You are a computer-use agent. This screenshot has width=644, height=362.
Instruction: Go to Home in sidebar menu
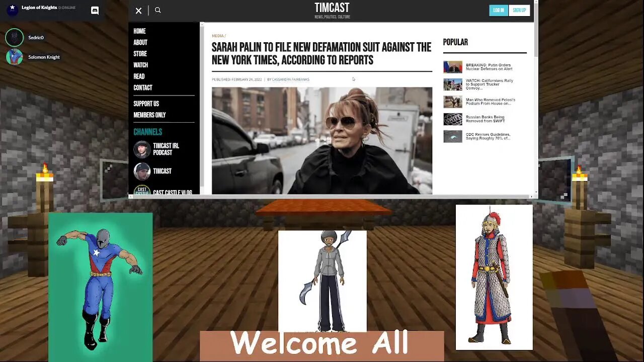tap(139, 31)
